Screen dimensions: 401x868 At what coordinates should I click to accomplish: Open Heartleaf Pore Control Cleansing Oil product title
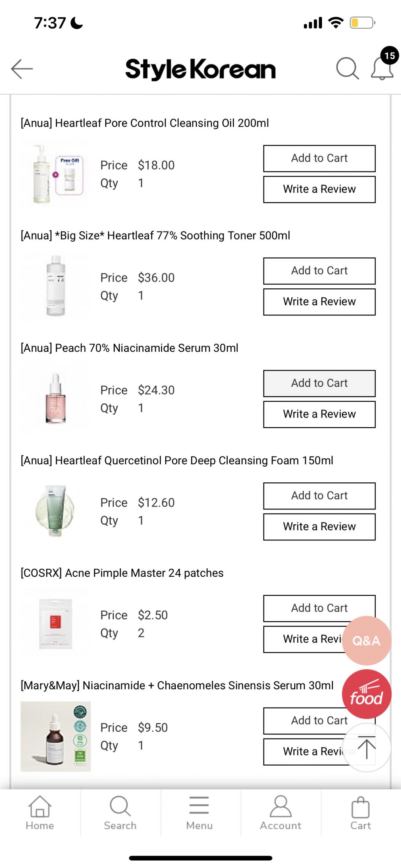(x=145, y=123)
